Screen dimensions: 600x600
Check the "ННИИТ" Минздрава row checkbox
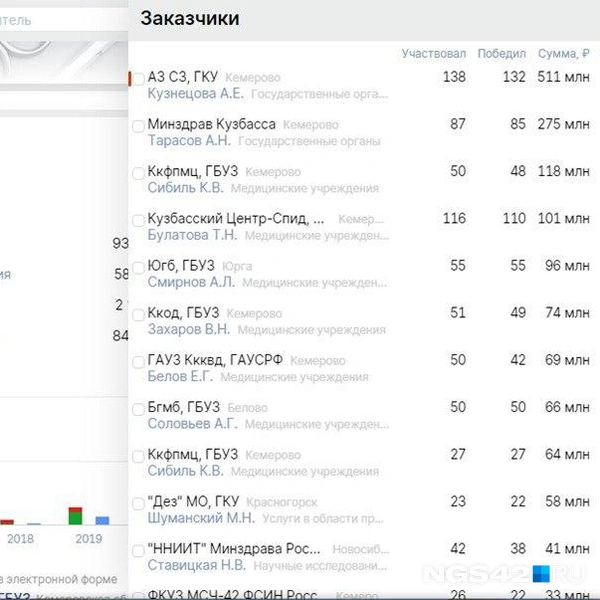tap(138, 551)
